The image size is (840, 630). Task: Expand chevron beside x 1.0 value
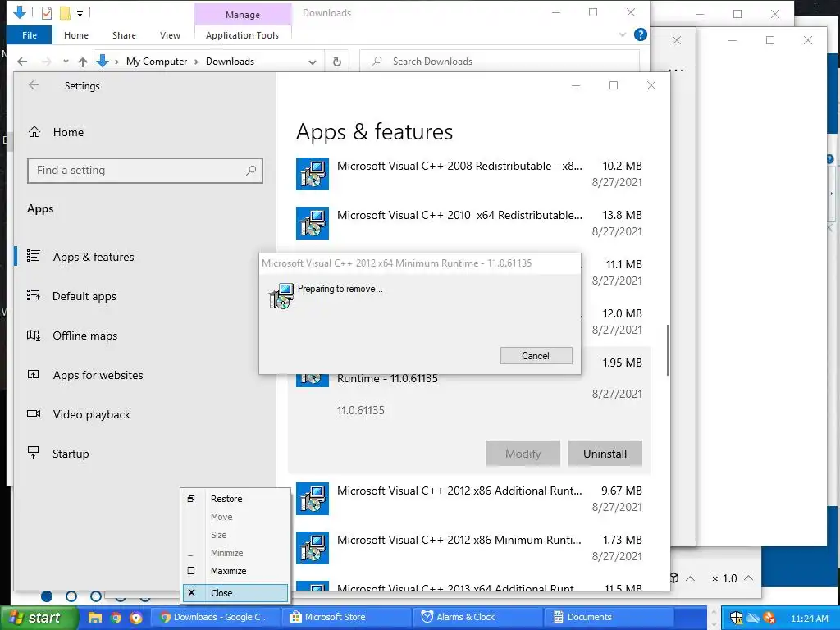[x=749, y=578]
